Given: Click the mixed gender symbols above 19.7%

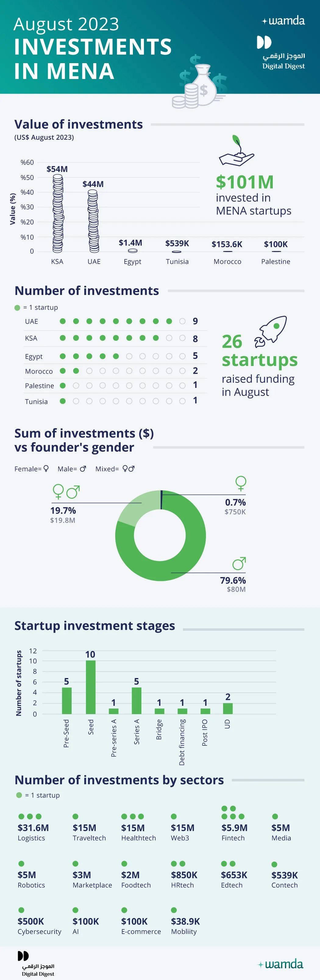Looking at the screenshot, I should [66, 491].
